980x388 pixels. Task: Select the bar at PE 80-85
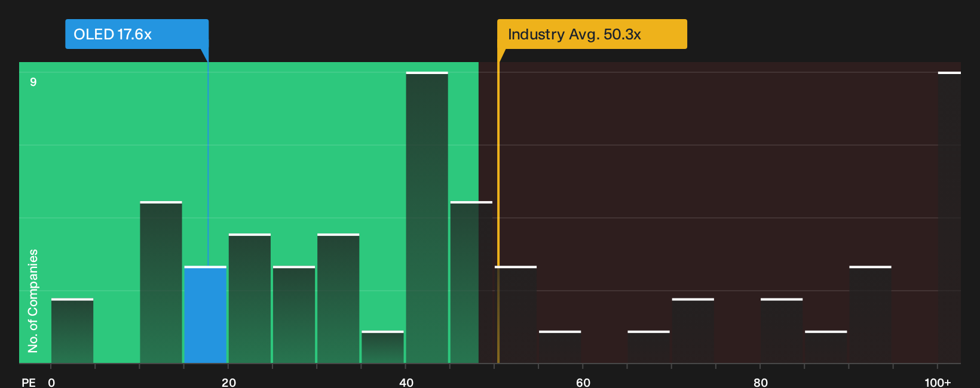pos(782,331)
